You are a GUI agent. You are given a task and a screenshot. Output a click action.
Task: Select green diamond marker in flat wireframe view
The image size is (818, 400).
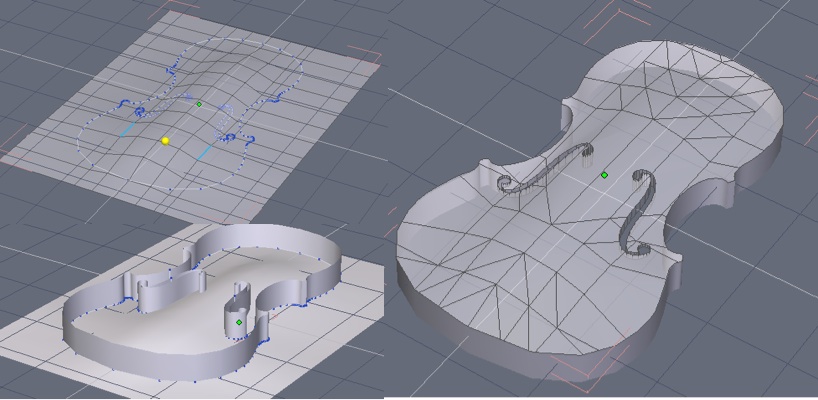tap(199, 104)
